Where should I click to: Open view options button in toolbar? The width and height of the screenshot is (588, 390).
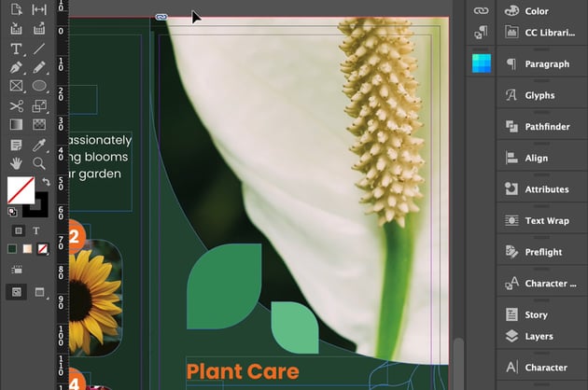point(17,270)
